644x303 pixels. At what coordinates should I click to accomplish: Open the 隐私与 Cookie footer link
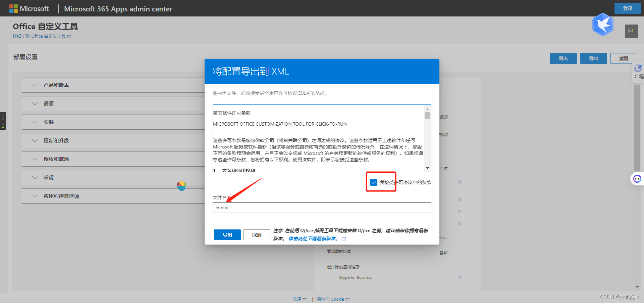(x=333, y=299)
